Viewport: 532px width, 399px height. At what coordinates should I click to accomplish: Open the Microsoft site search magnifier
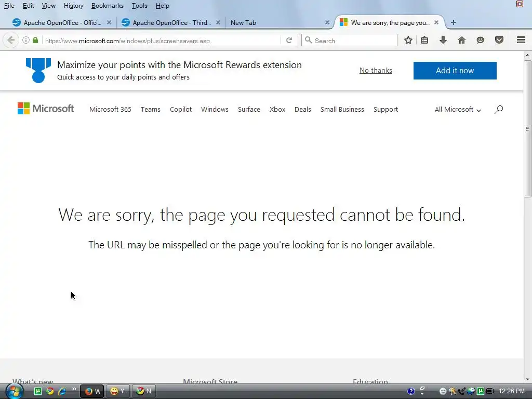(x=498, y=109)
